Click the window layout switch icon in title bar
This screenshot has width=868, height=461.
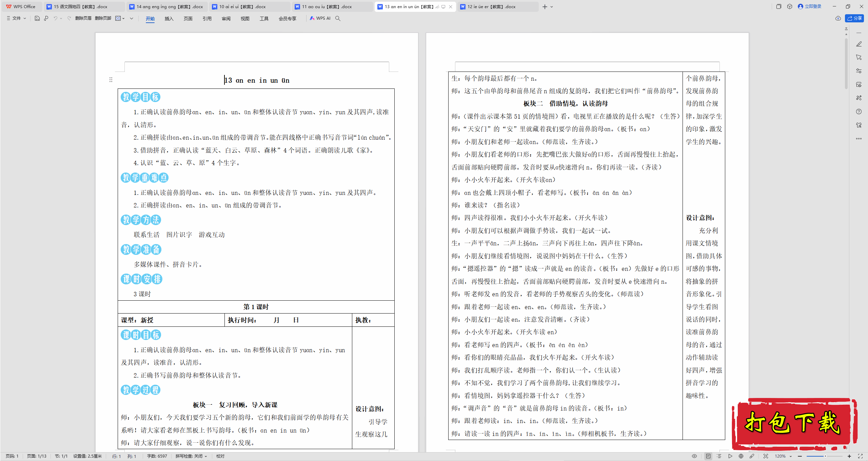(x=779, y=6)
